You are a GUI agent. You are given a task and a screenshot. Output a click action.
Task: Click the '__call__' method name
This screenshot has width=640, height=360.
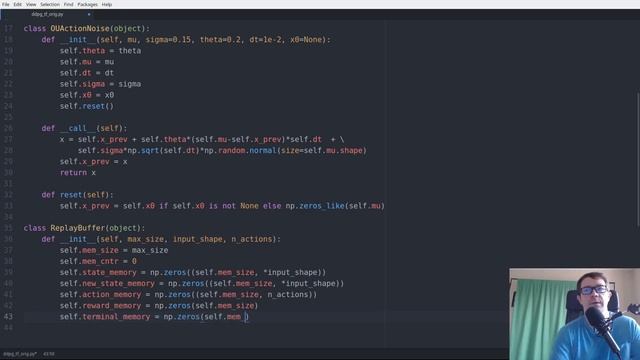coord(78,128)
